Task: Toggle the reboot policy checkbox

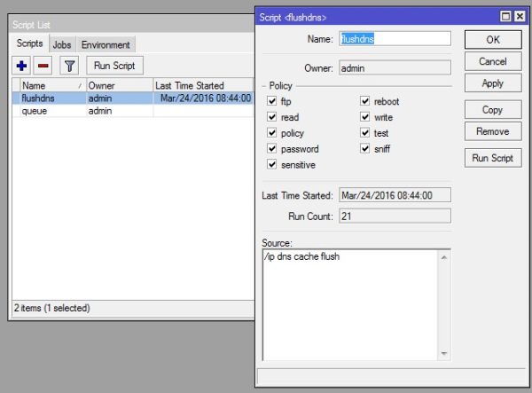Action: point(364,101)
